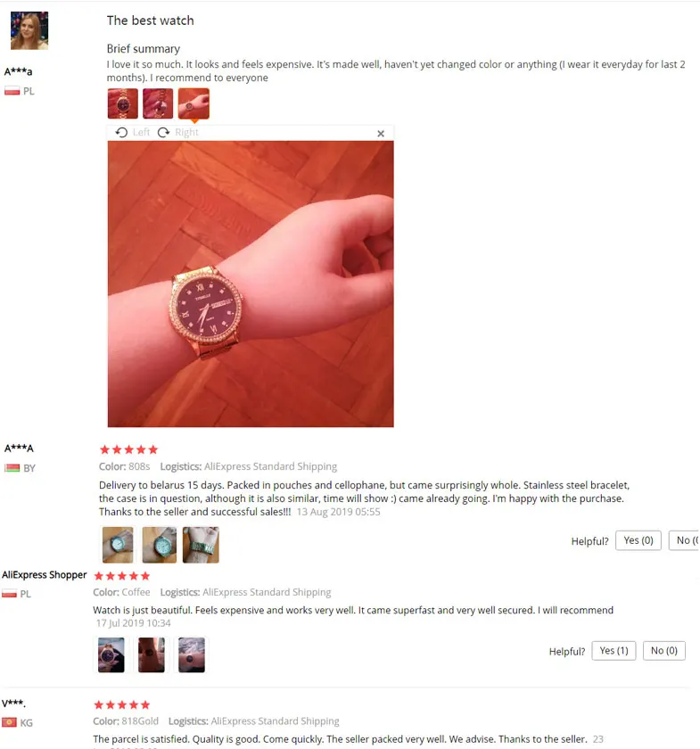The width and height of the screenshot is (700, 749).
Task: Open the first watch thumbnail in top review
Action: 123,103
